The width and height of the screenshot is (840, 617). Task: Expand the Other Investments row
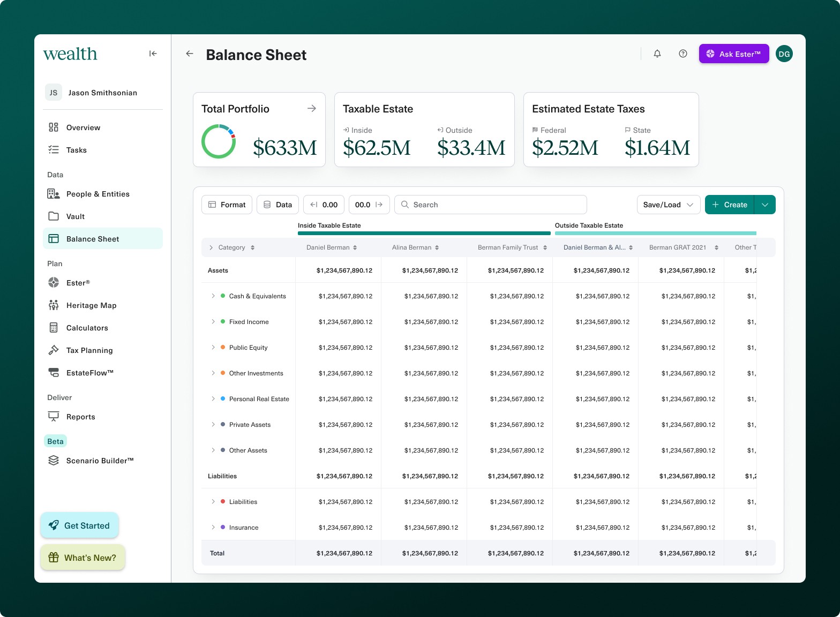coord(213,373)
